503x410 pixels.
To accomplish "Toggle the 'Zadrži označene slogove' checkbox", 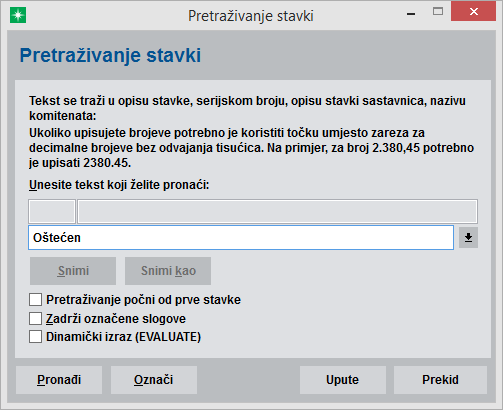I will (35, 318).
